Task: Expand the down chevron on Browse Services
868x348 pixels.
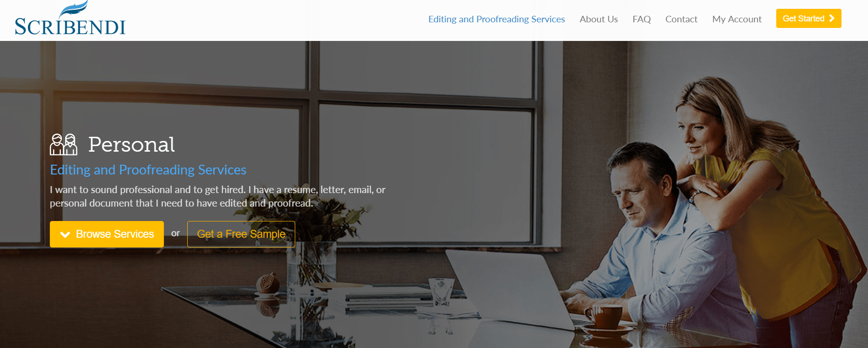Action: (65, 234)
